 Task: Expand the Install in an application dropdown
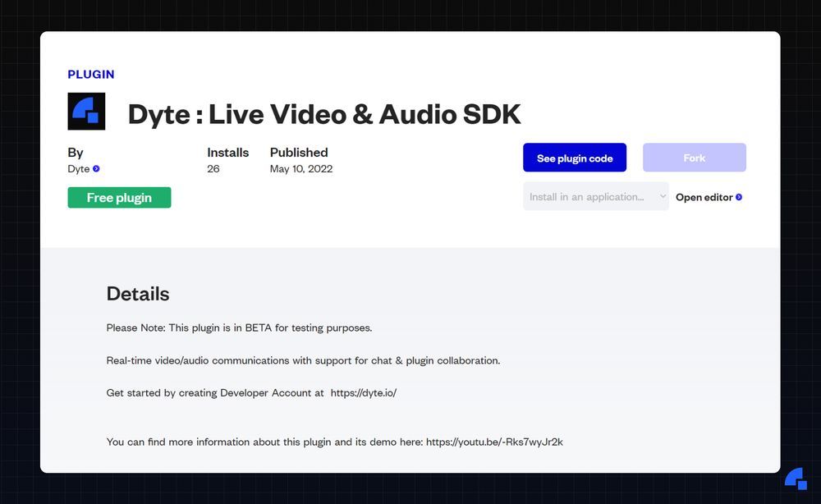(596, 196)
